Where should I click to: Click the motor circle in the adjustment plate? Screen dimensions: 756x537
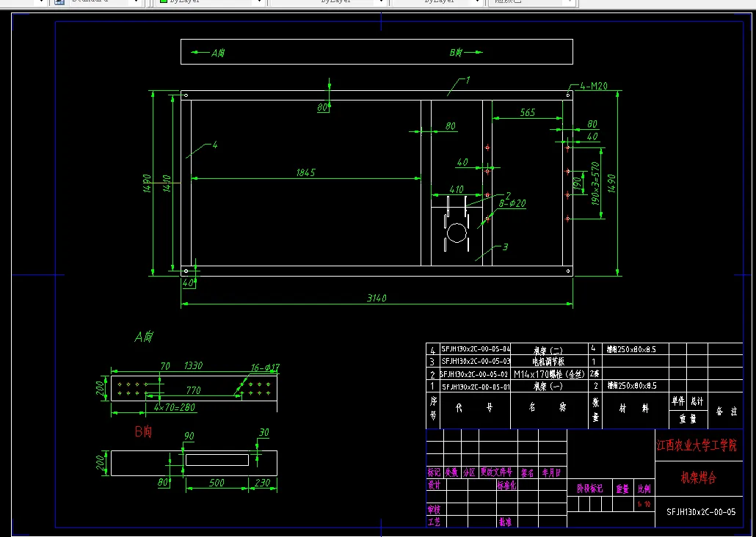(457, 233)
